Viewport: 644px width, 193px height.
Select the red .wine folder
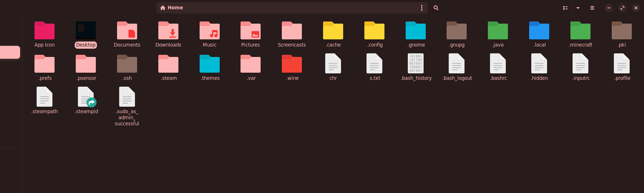[292, 64]
